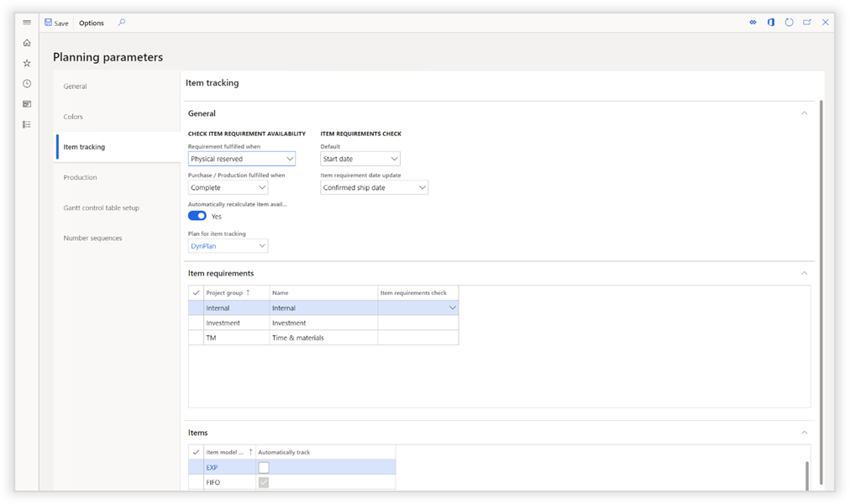850x504 pixels.
Task: Collapse the Items section
Action: 805,433
